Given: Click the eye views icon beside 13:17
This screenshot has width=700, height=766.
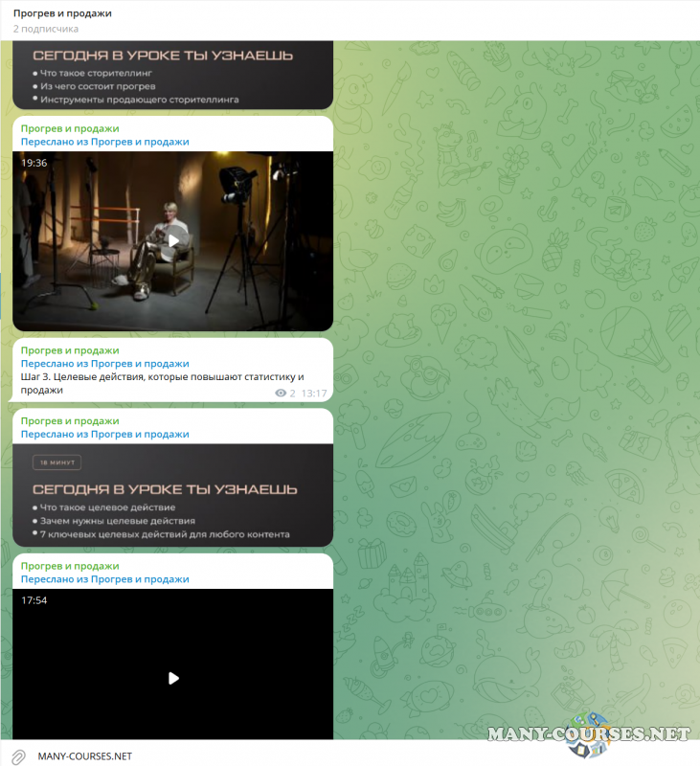Looking at the screenshot, I should [281, 394].
